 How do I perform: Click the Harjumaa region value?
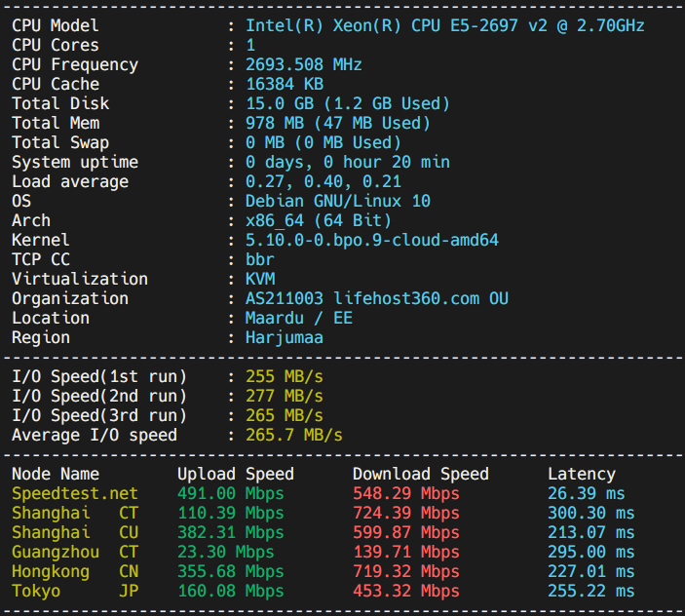coord(284,337)
